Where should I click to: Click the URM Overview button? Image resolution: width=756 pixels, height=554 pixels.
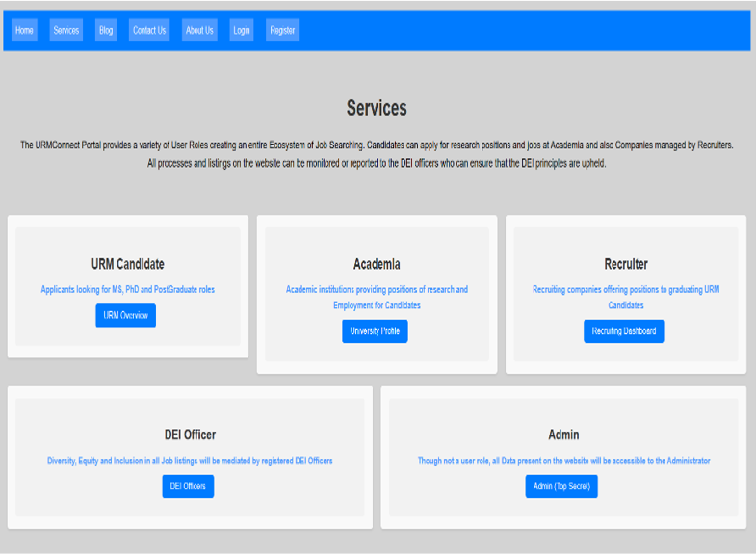tap(125, 315)
